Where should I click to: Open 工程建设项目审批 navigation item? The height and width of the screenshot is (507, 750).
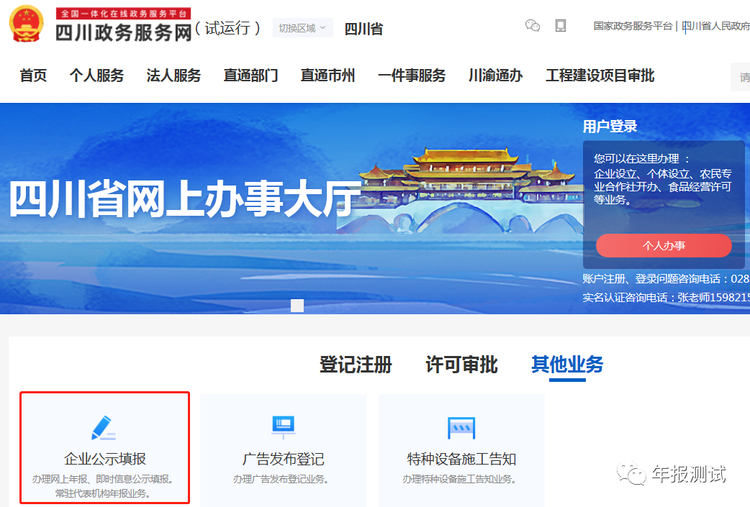[x=600, y=75]
